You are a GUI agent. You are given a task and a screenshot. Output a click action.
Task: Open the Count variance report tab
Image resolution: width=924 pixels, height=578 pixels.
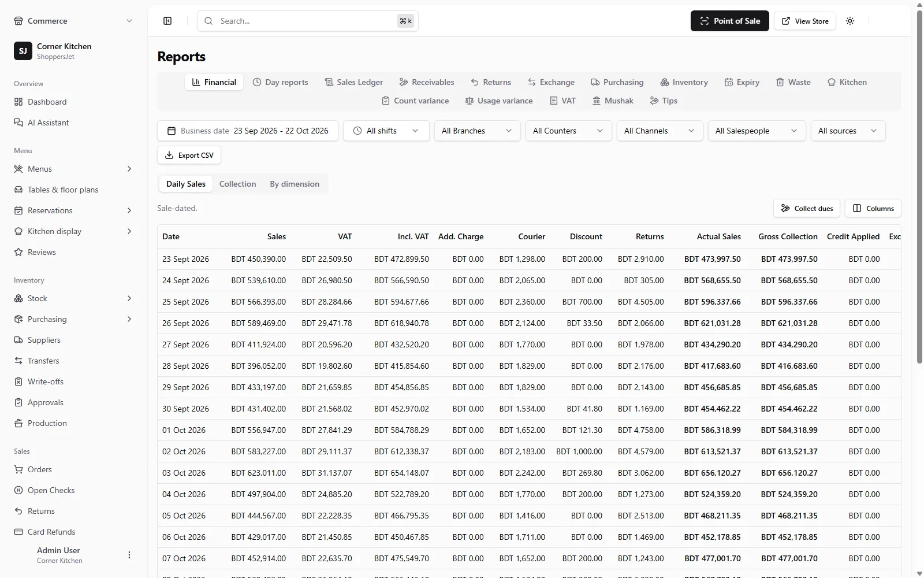(x=415, y=101)
